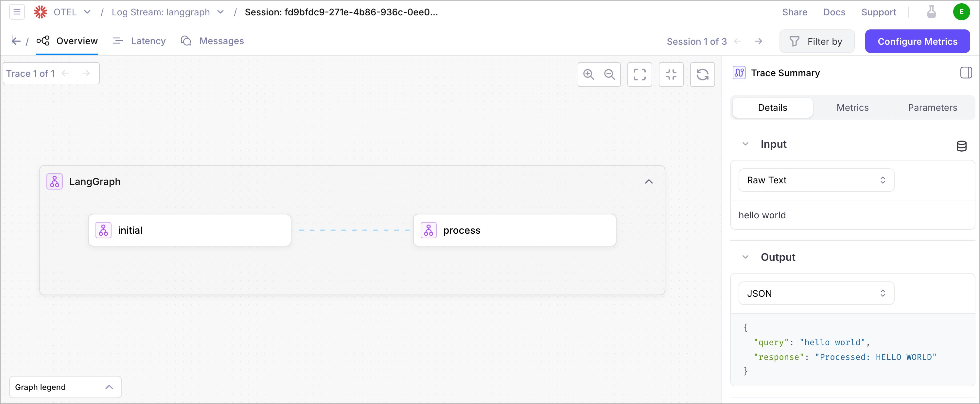Open the Raw Text format dropdown
Screen dimensions: 980x404
816,180
